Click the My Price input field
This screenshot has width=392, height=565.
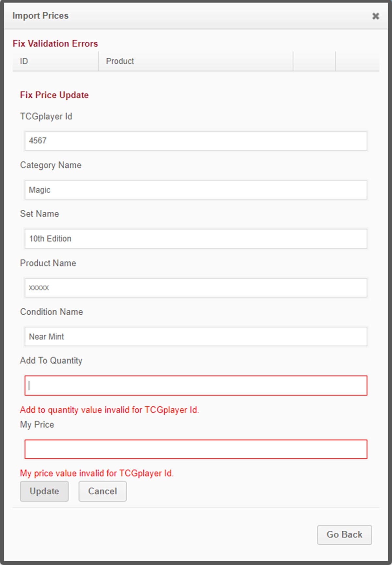(x=196, y=449)
